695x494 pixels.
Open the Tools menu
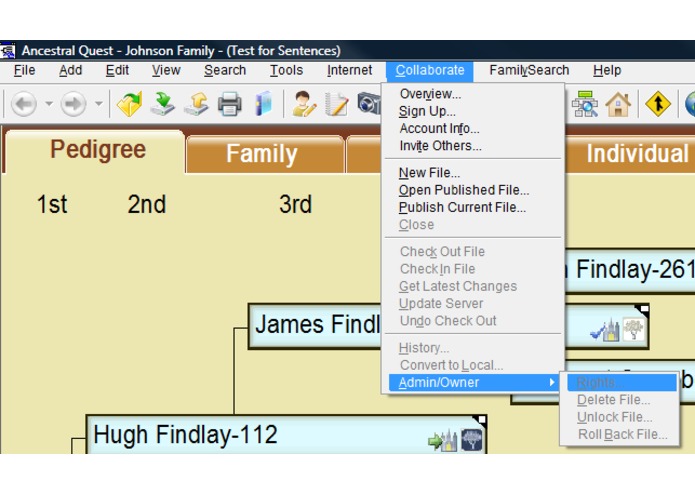click(x=286, y=70)
